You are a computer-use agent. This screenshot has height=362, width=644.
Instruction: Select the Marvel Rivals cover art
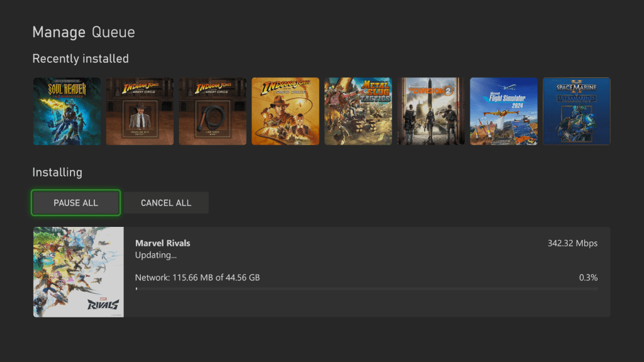(x=79, y=272)
